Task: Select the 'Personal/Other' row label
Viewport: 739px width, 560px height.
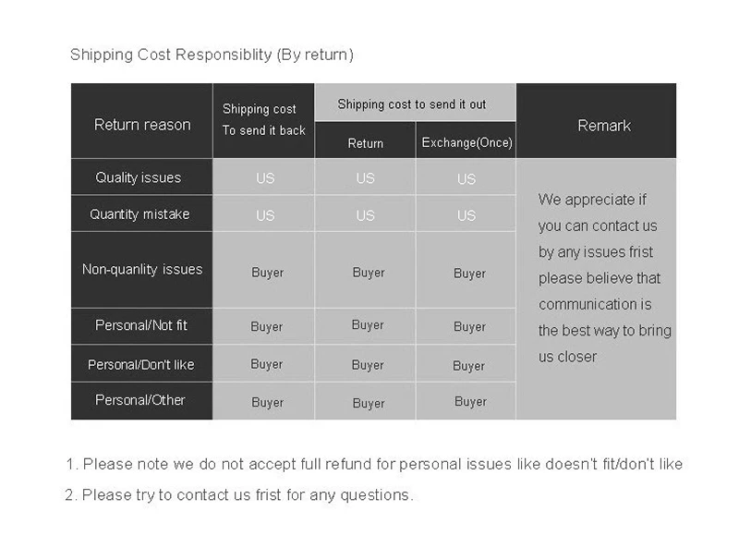Action: pos(142,401)
